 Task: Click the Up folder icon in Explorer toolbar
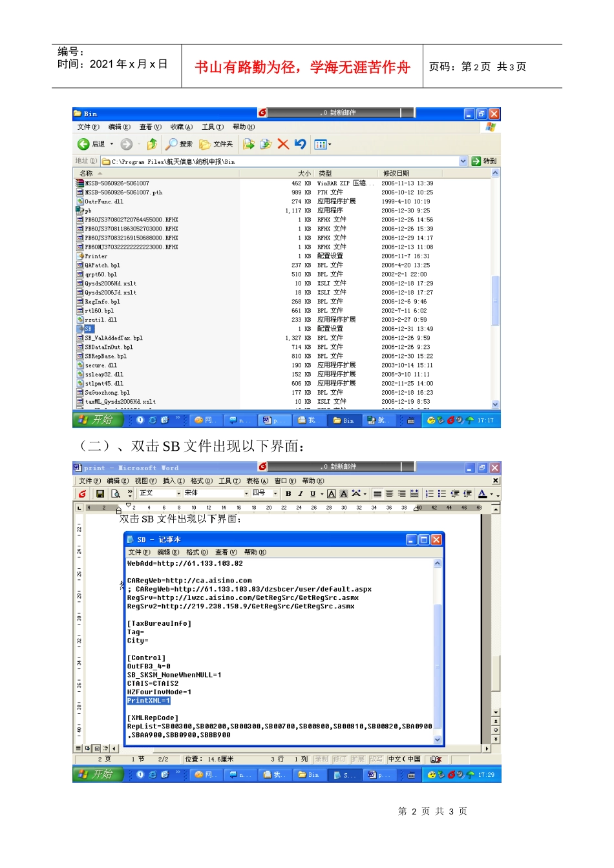point(152,144)
